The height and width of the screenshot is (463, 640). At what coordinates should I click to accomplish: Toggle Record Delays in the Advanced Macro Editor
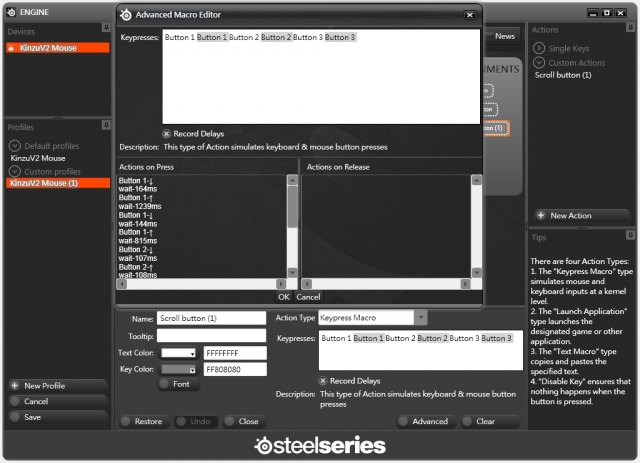166,134
